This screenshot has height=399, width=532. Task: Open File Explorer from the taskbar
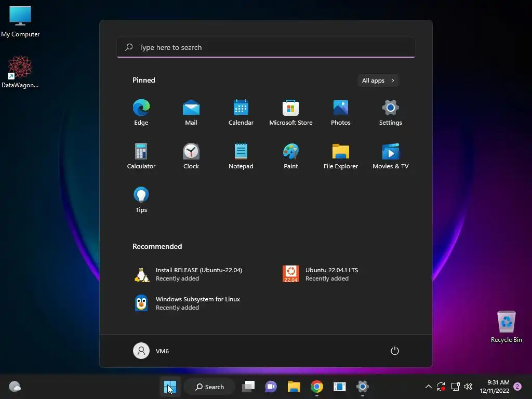point(294,387)
